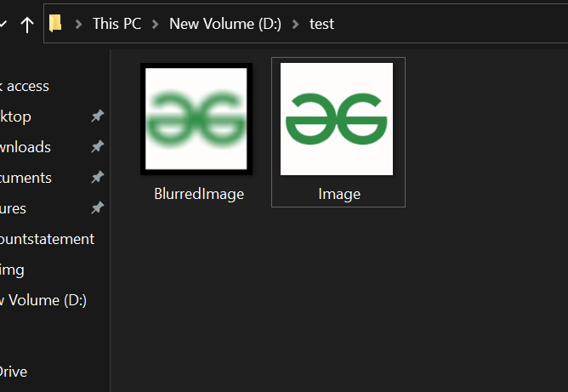This screenshot has height=392, width=568.
Task: Open chevron after This PC breadcrumb
Action: pyautogui.click(x=155, y=25)
